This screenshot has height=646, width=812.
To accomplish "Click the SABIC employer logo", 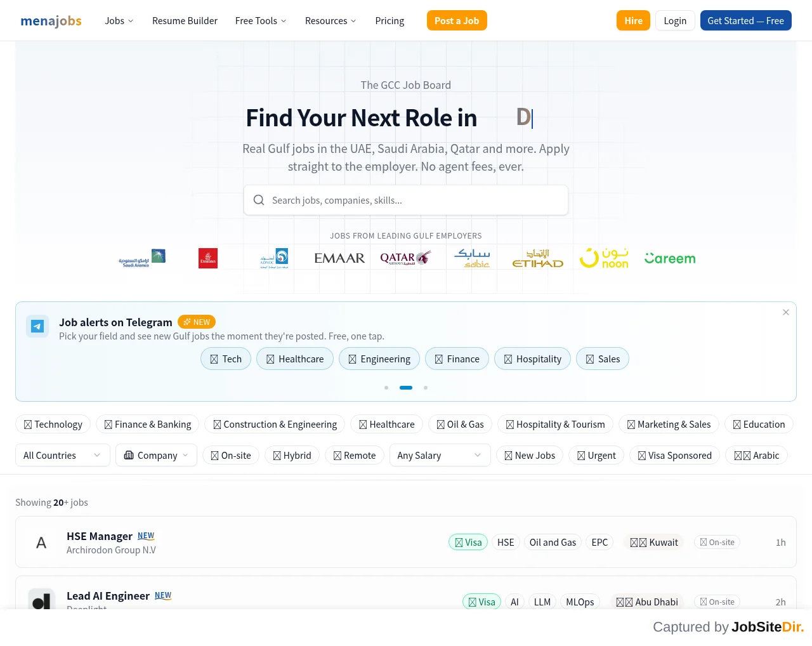I will pos(472,258).
